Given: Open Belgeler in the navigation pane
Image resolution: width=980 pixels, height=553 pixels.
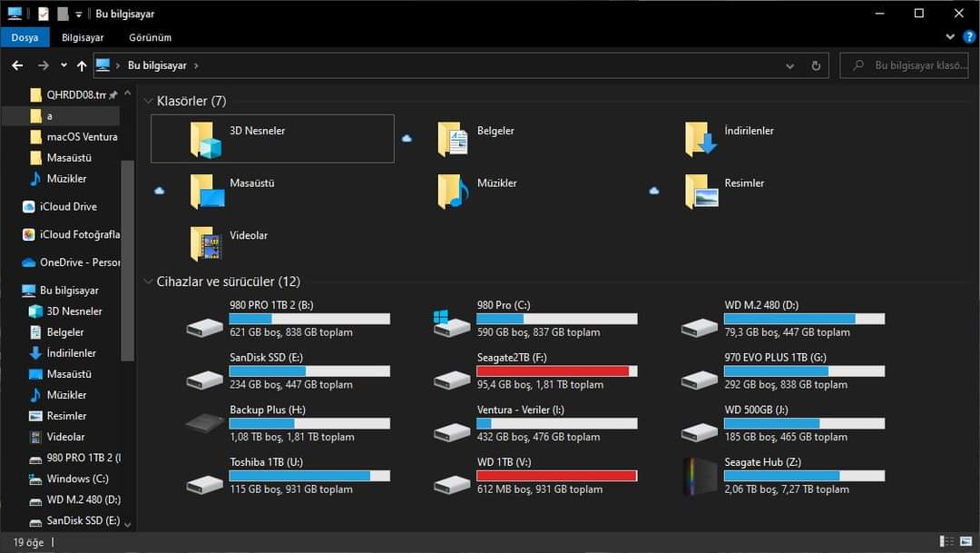Looking at the screenshot, I should (x=56, y=332).
